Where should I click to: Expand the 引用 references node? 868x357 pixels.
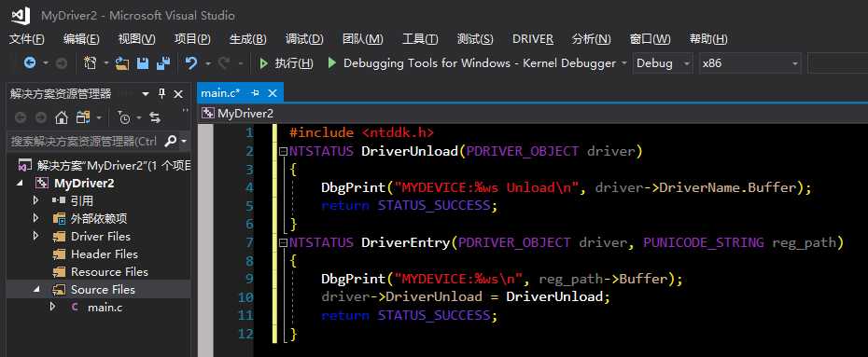coord(36,200)
